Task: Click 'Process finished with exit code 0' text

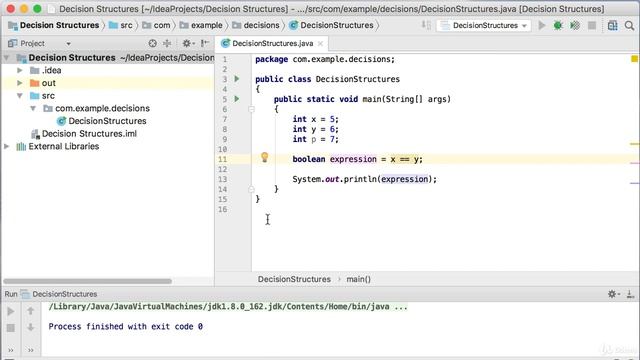Action: (126, 327)
